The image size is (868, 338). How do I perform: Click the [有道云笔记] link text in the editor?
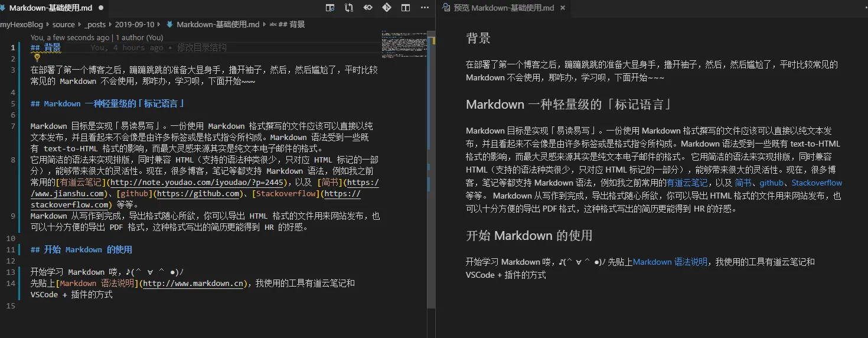point(80,183)
